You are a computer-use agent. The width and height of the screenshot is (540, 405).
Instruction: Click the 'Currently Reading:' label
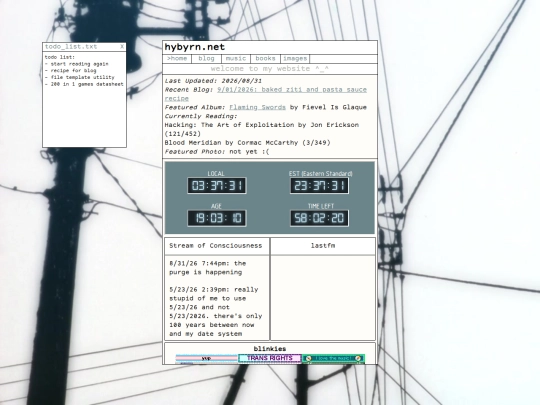[x=201, y=116]
